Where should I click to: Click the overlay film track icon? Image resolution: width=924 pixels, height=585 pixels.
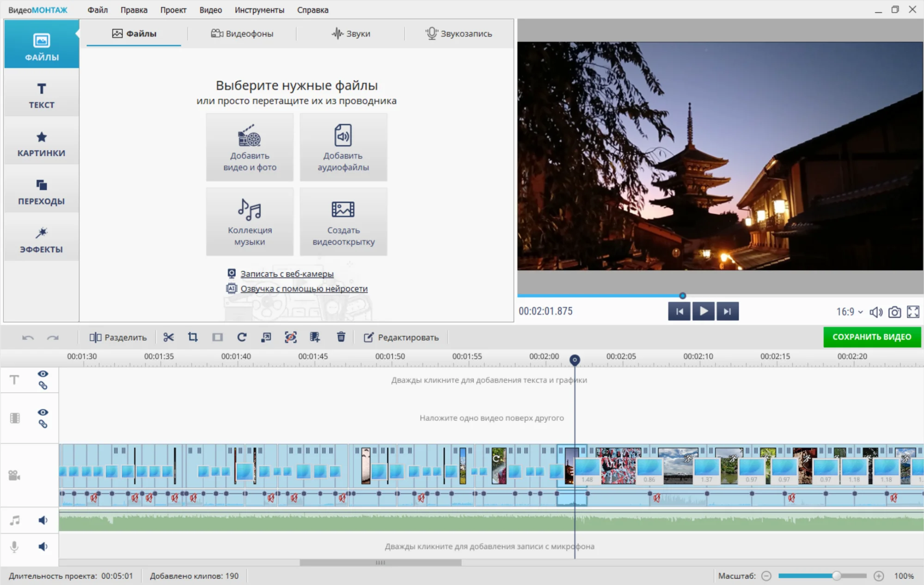coord(15,418)
